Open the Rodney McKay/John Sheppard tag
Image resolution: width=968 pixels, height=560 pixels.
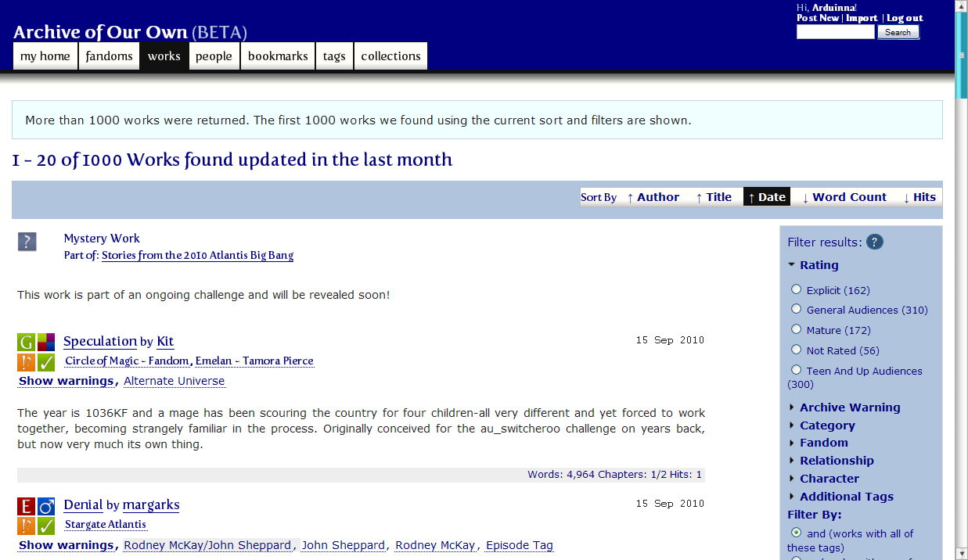coord(207,545)
